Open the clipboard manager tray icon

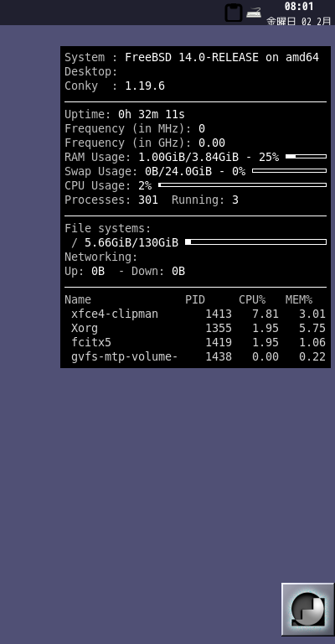234,13
